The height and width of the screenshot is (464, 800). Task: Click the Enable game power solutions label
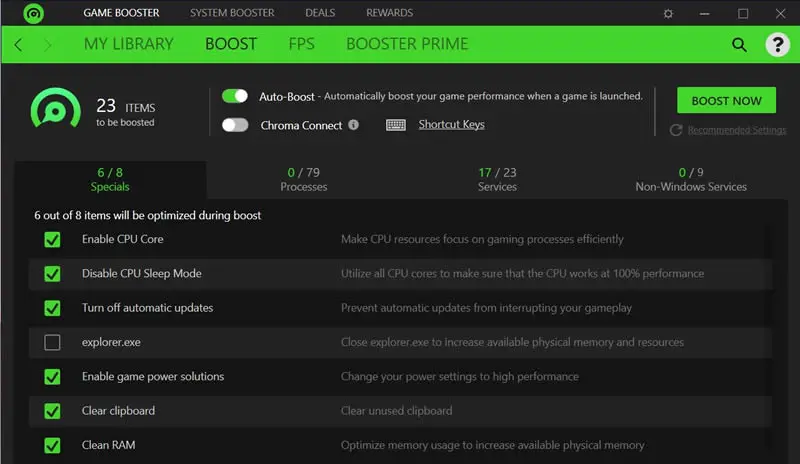pos(153,377)
